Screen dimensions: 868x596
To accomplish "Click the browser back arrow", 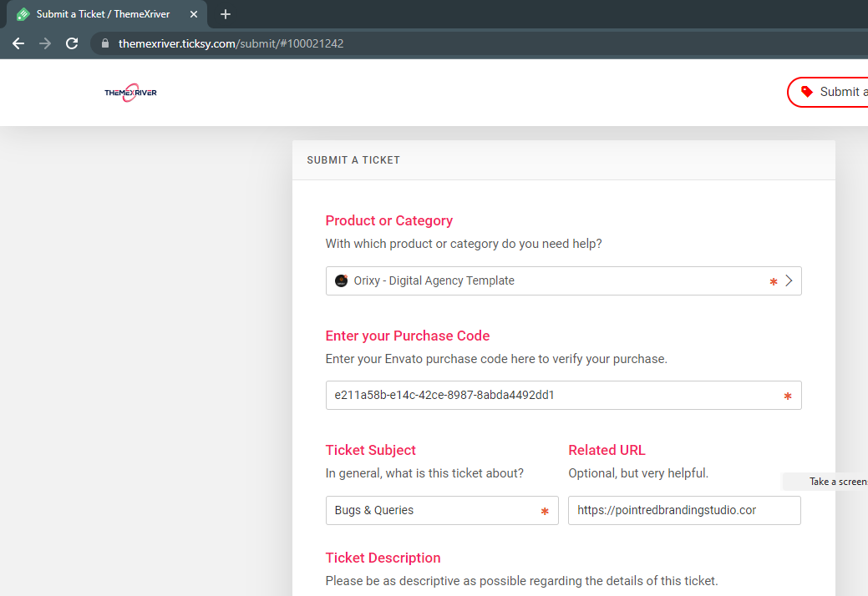I will point(18,43).
